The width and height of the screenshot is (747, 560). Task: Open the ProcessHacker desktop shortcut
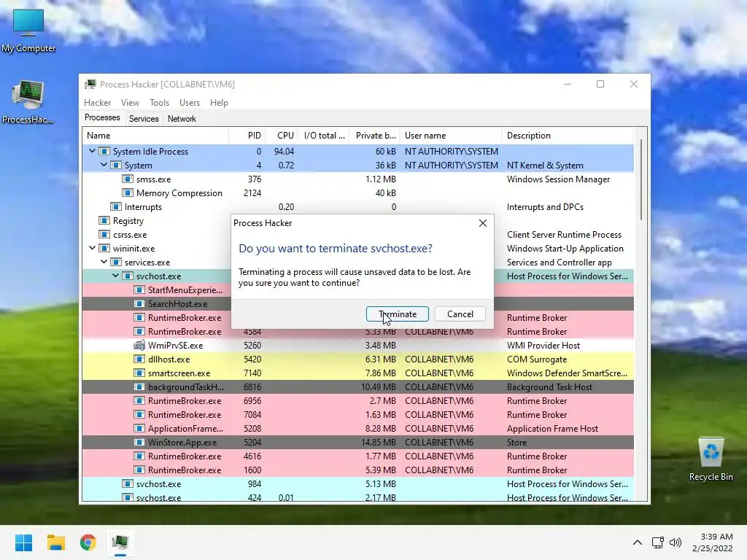28,102
